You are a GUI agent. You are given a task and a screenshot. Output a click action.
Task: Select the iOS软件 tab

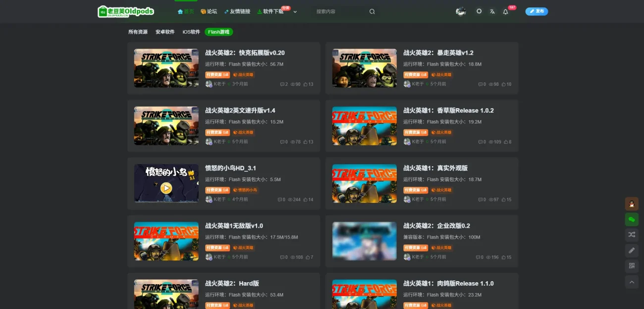point(191,32)
